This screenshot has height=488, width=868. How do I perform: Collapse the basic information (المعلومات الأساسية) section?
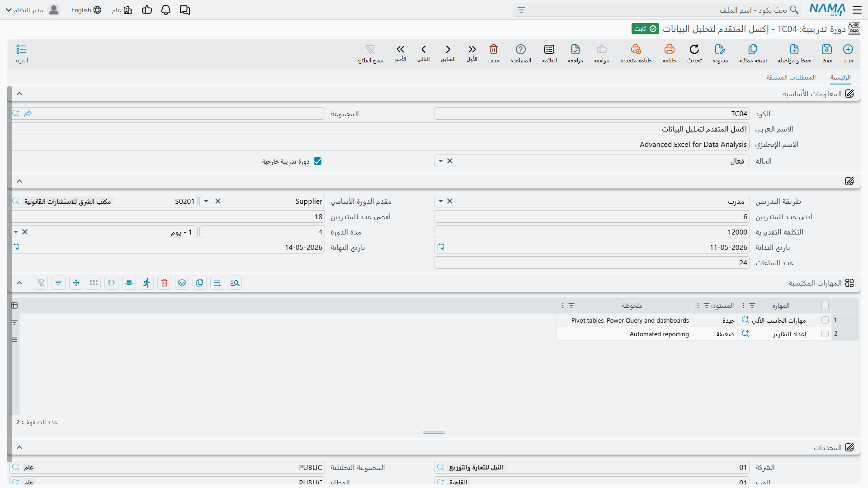[x=19, y=94]
